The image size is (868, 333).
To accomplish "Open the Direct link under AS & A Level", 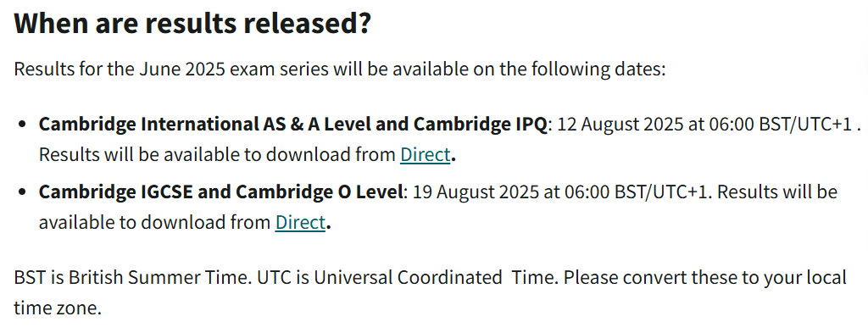I will coord(426,155).
